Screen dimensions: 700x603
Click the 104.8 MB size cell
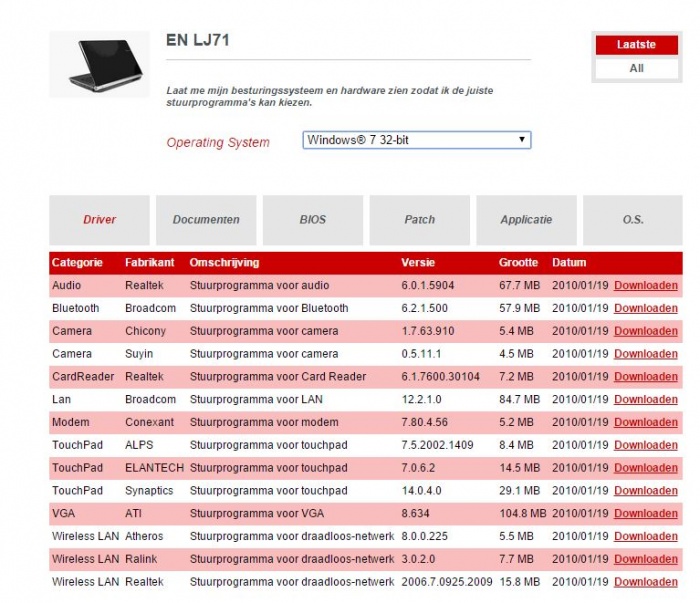(523, 513)
